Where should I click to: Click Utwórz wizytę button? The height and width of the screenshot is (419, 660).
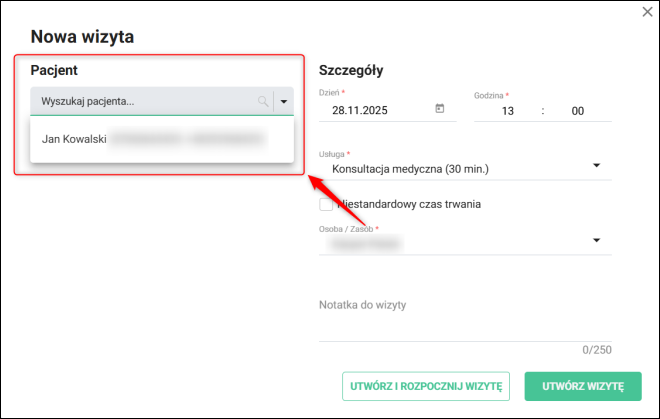(582, 385)
